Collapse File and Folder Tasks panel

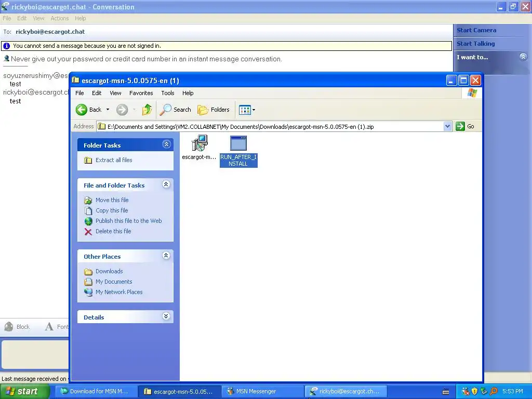coord(166,184)
